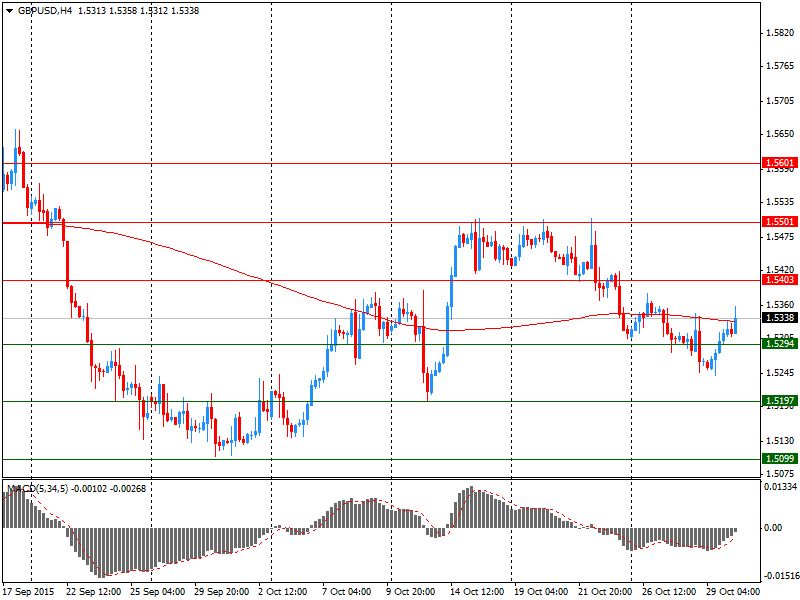Select the 1.5501 red resistance price label
Viewport: 800px width, 600px height.
(x=780, y=221)
